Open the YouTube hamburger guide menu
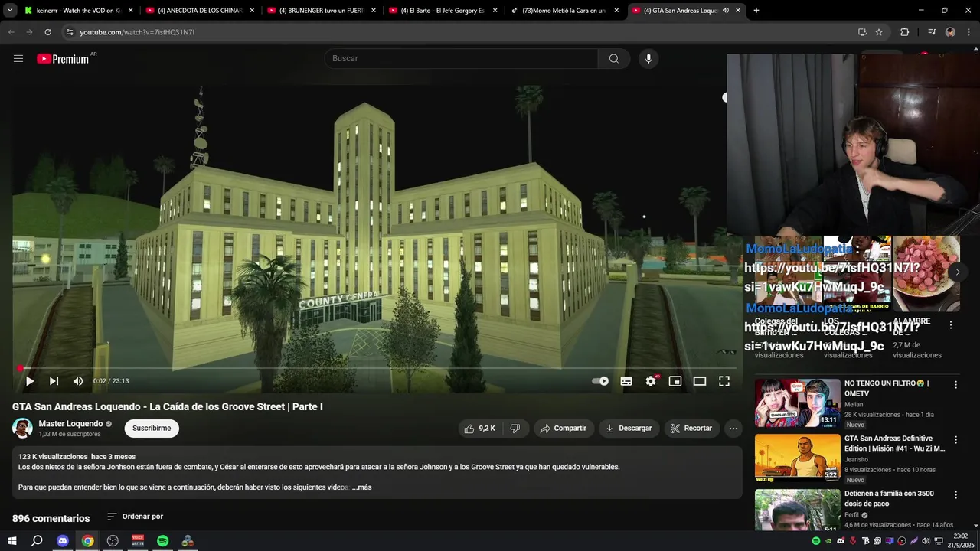Viewport: 980px width, 551px height. click(18, 58)
